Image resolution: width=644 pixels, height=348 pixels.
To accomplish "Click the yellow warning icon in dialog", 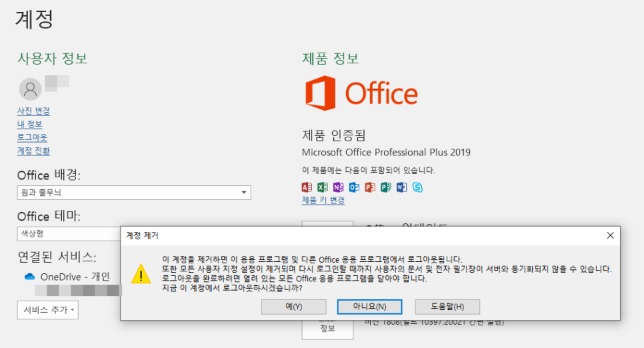I will (x=141, y=273).
